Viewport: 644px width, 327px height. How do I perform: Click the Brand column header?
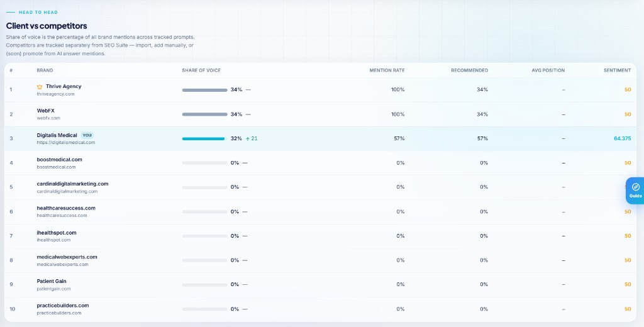[x=45, y=70]
